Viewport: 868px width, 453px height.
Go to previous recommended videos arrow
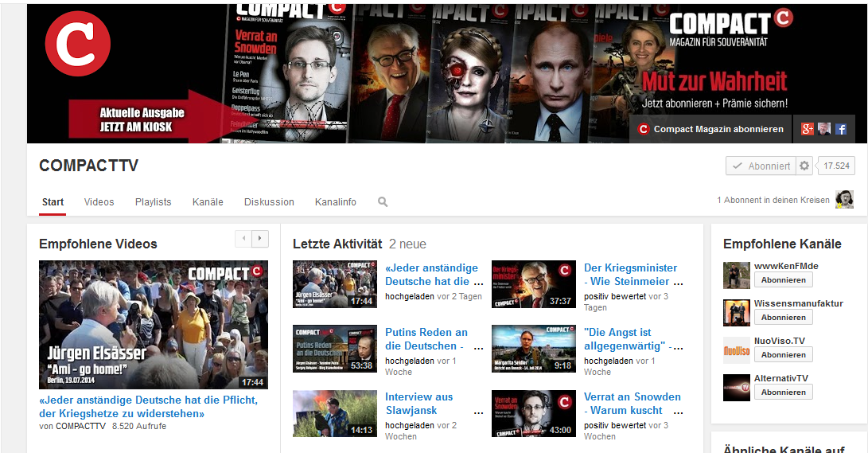243,239
